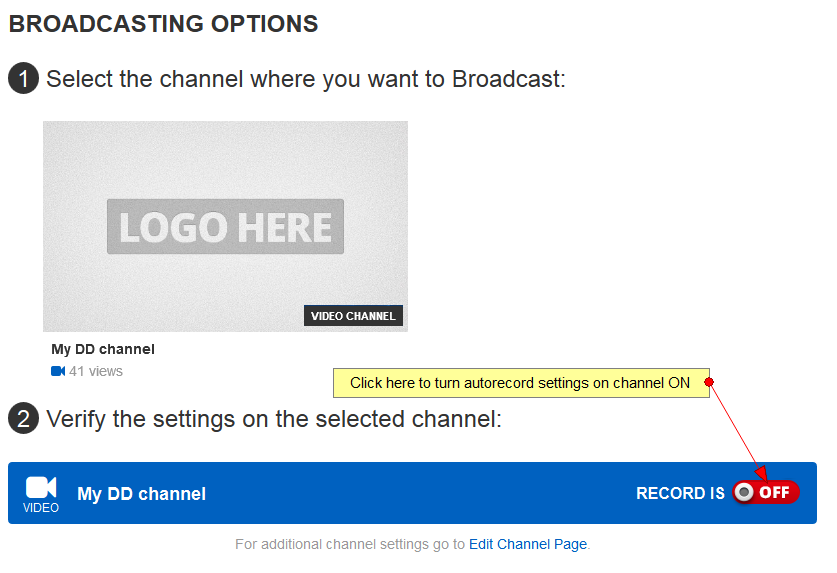The height and width of the screenshot is (573, 837).
Task: Toggle the RECORD IS OFF switch
Action: (765, 492)
